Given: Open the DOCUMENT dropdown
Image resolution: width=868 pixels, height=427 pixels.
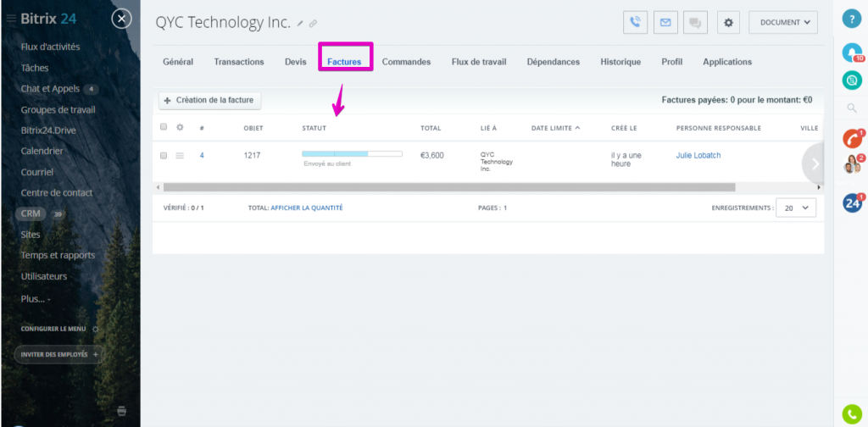Looking at the screenshot, I should coord(782,23).
